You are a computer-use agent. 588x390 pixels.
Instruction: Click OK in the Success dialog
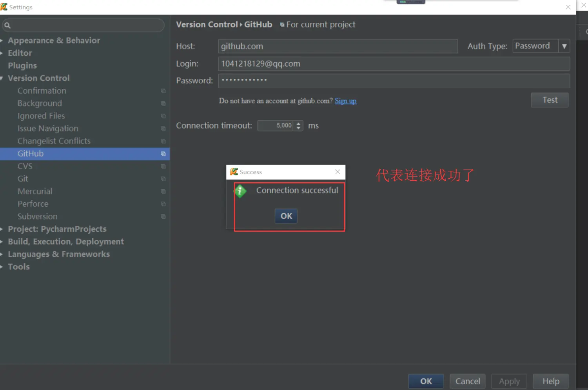point(286,216)
